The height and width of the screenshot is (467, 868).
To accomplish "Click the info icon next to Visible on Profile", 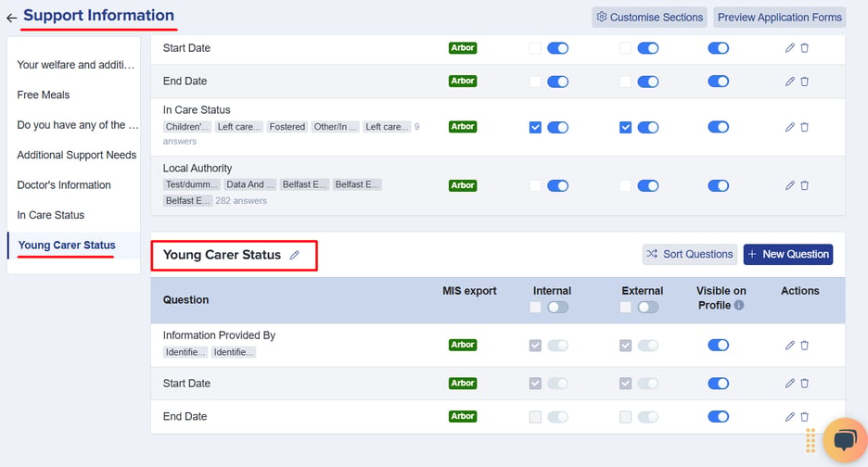I will [739, 305].
